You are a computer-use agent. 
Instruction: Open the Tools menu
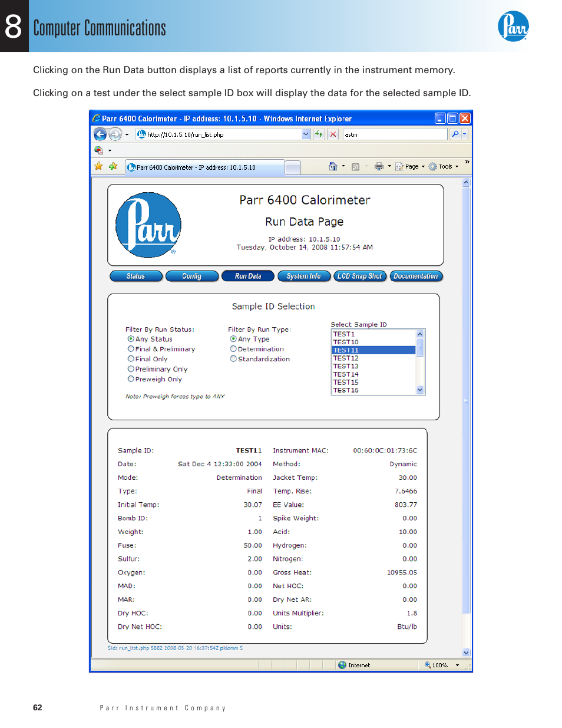444,167
